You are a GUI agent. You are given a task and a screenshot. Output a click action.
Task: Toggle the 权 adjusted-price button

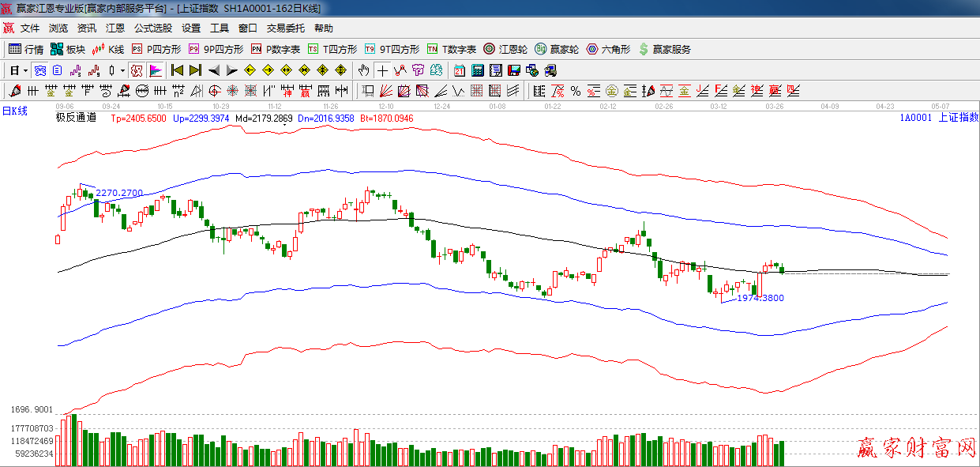click(137, 70)
